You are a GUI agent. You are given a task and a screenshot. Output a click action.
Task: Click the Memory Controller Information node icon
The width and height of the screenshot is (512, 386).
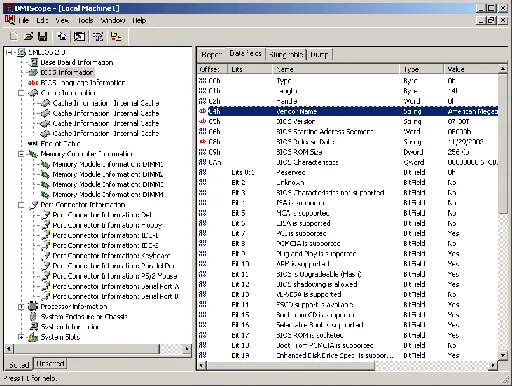pos(33,154)
